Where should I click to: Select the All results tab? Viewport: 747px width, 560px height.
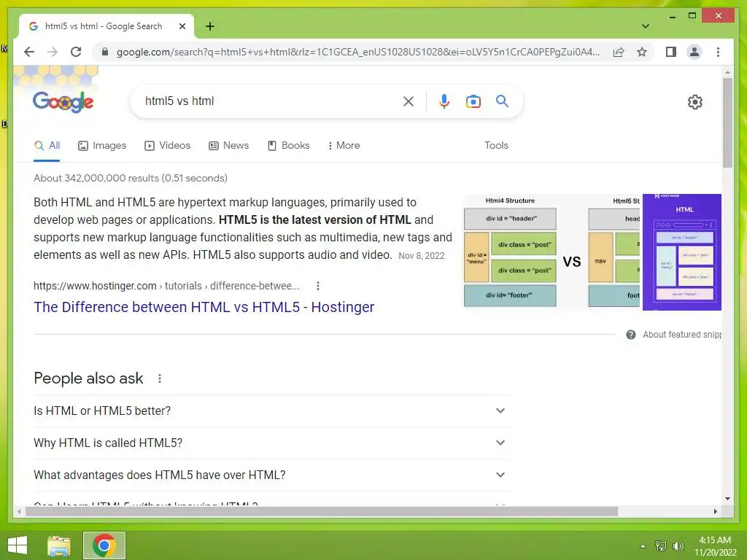tap(47, 146)
